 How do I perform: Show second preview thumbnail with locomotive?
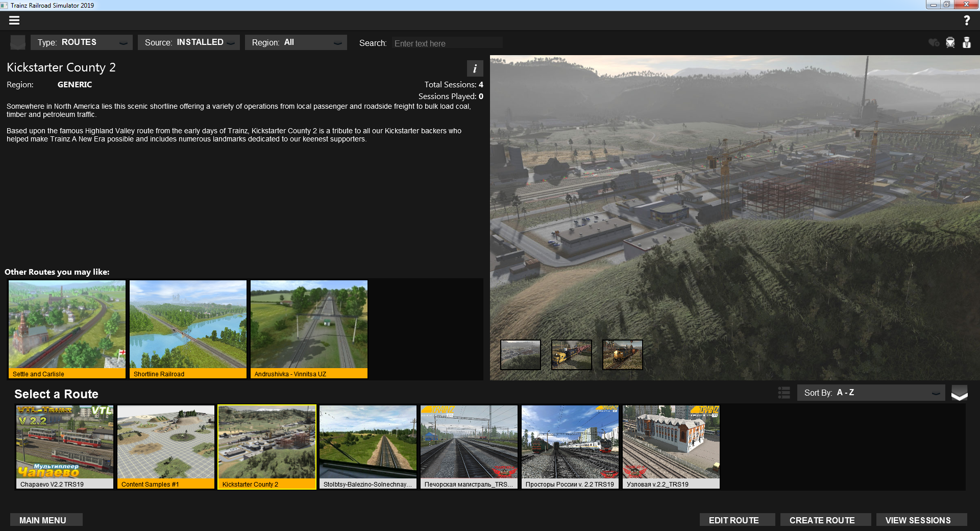pos(572,355)
